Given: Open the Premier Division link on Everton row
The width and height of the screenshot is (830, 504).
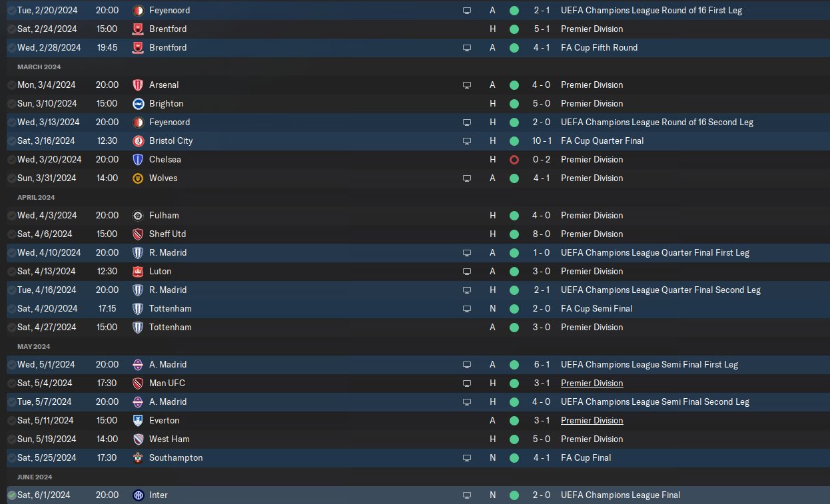Looking at the screenshot, I should click(x=592, y=421).
